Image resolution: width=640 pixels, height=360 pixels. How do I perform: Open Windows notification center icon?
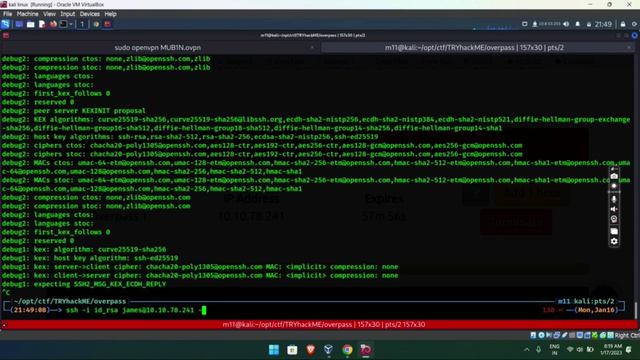click(x=629, y=350)
